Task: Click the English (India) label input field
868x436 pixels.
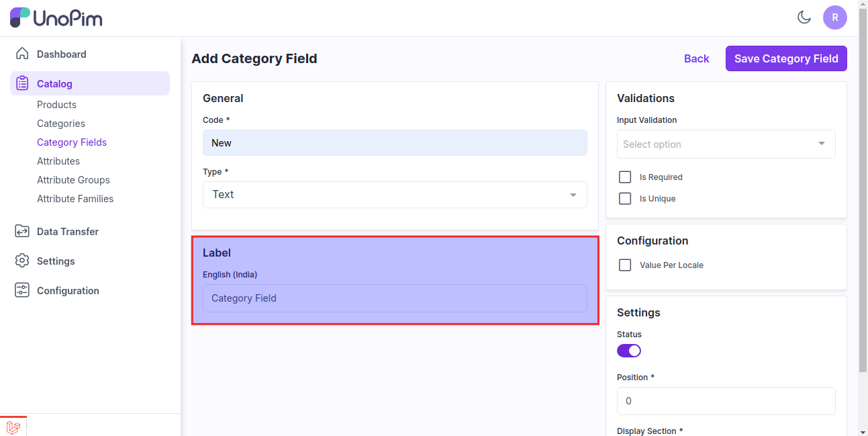Action: tap(394, 298)
